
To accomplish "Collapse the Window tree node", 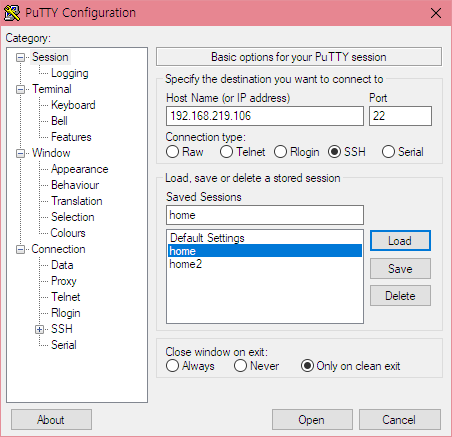I will click(21, 153).
